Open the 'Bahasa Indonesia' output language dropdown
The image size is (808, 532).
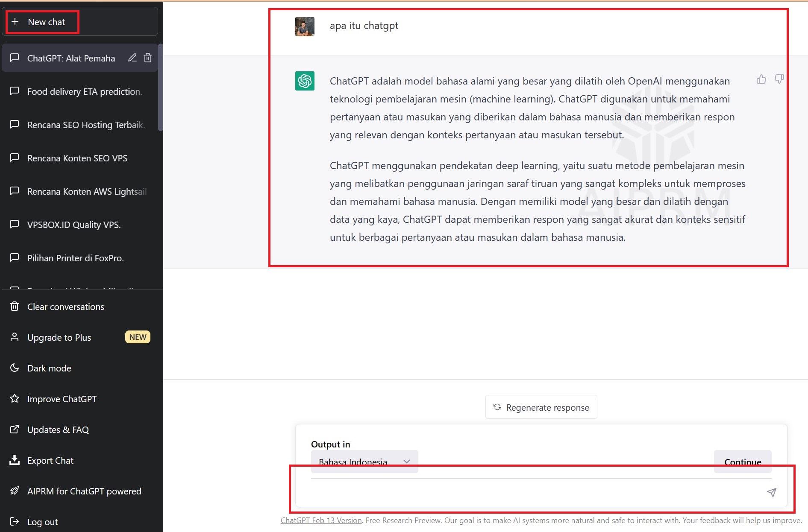[x=364, y=462]
